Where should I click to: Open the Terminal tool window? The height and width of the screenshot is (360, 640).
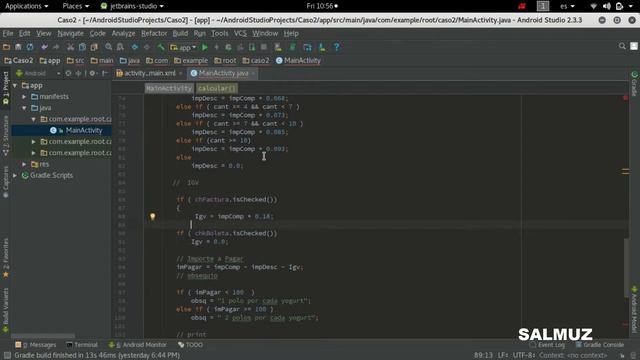point(82,345)
